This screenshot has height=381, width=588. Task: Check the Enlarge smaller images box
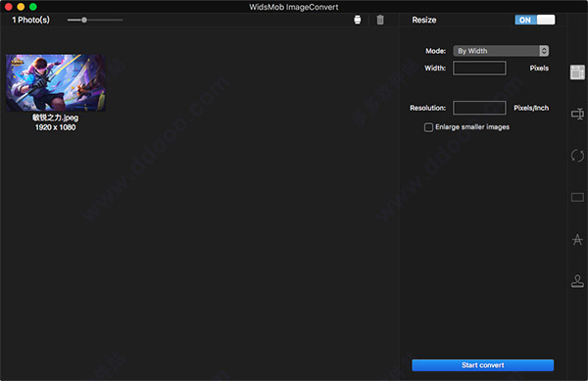pyautogui.click(x=428, y=127)
